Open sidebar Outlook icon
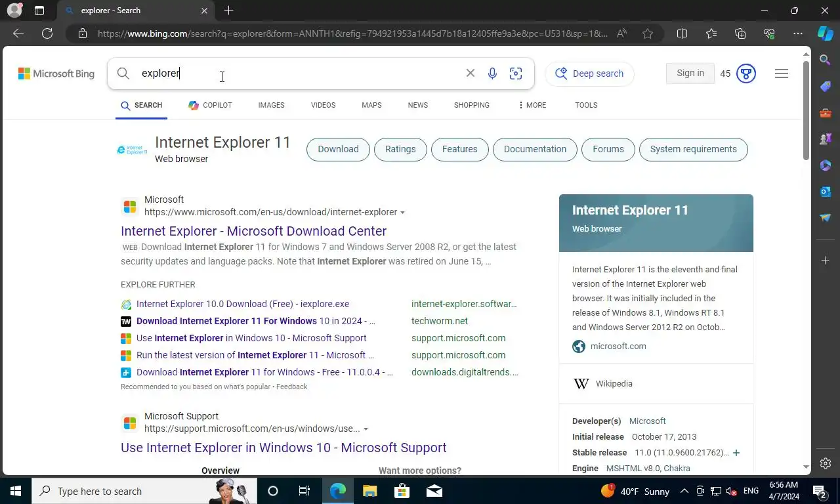This screenshot has width=840, height=504. coord(826,192)
